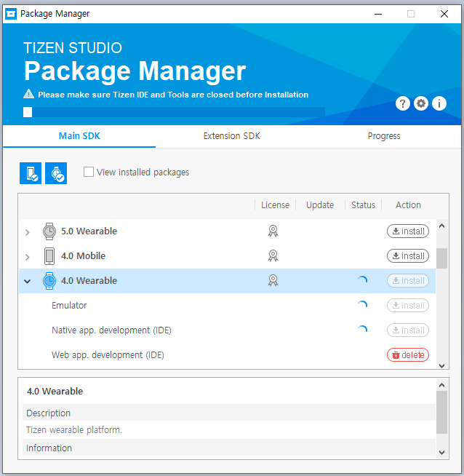Click the Update column header
The height and width of the screenshot is (476, 464).
coord(320,205)
